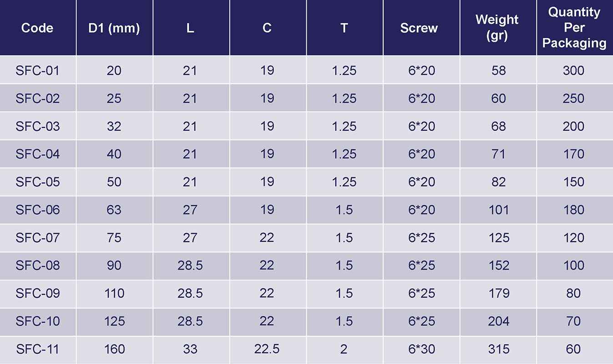Screen dimensions: 613x364
Task: Click the 22.5 value in column C
Action: click(267, 349)
